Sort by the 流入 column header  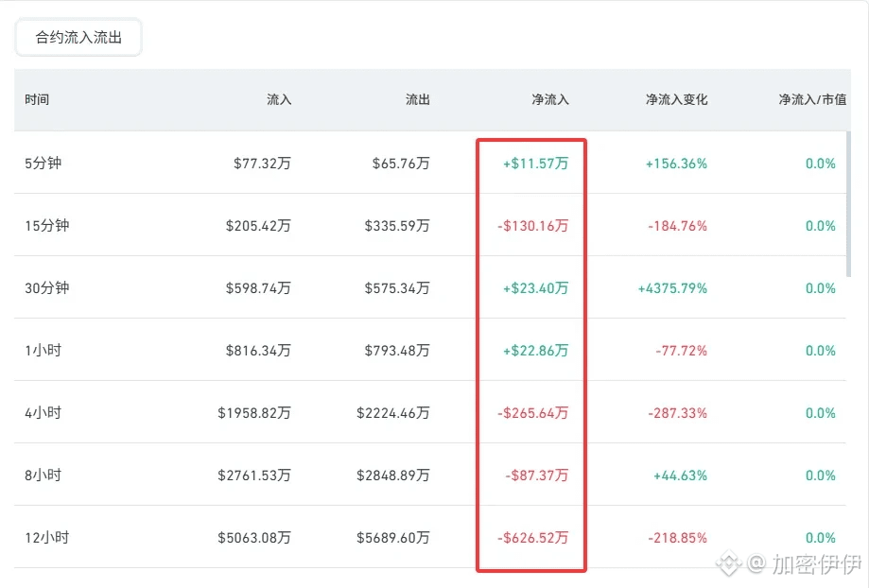point(279,100)
